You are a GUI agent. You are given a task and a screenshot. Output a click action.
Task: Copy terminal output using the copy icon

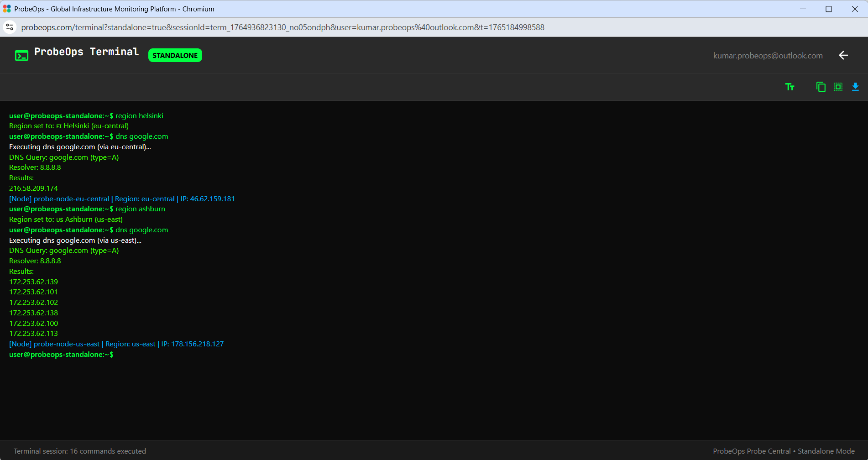coord(821,87)
